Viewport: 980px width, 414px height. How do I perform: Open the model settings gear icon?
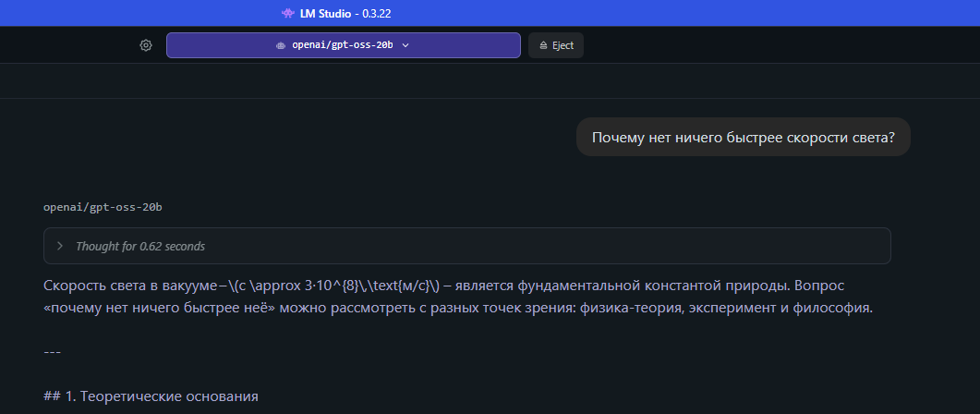click(x=146, y=45)
